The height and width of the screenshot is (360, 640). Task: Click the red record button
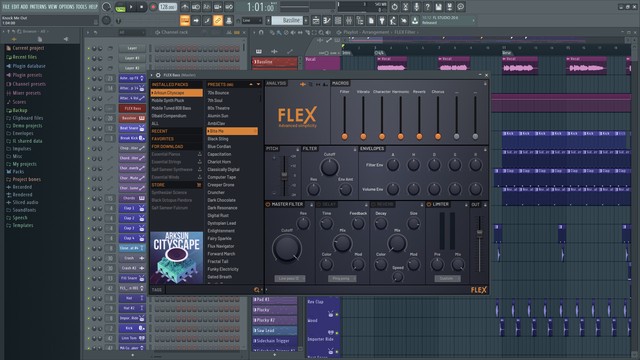pos(153,7)
